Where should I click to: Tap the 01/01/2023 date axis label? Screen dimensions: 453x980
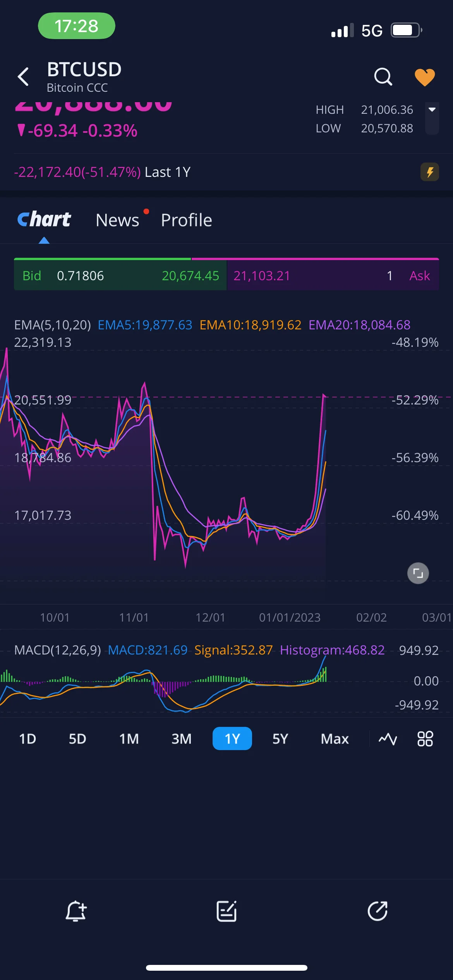click(x=290, y=617)
